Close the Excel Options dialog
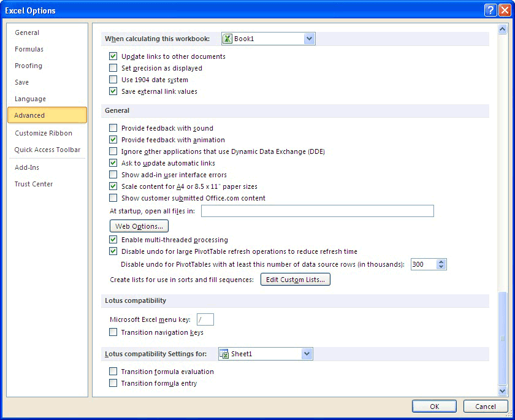 (x=504, y=10)
